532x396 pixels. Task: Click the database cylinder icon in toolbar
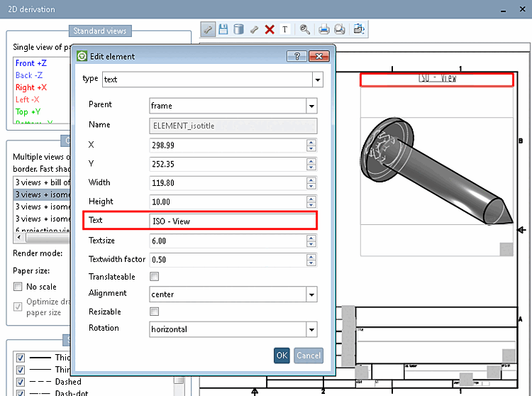238,29
